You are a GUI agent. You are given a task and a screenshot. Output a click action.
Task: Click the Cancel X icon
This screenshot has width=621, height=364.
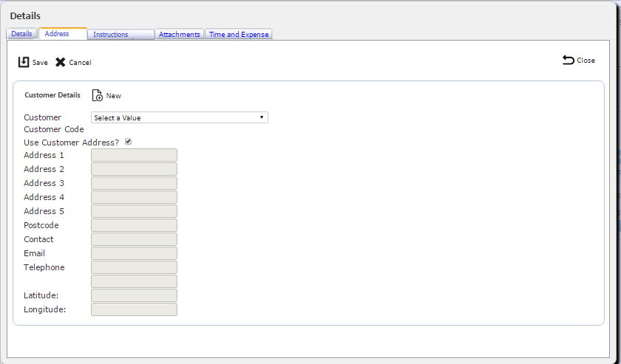pyautogui.click(x=60, y=62)
